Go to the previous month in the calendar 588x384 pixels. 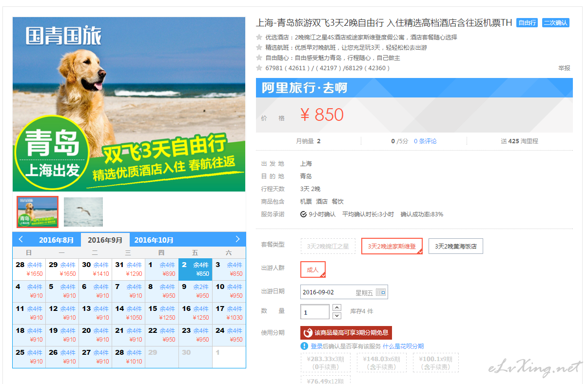[x=21, y=239]
